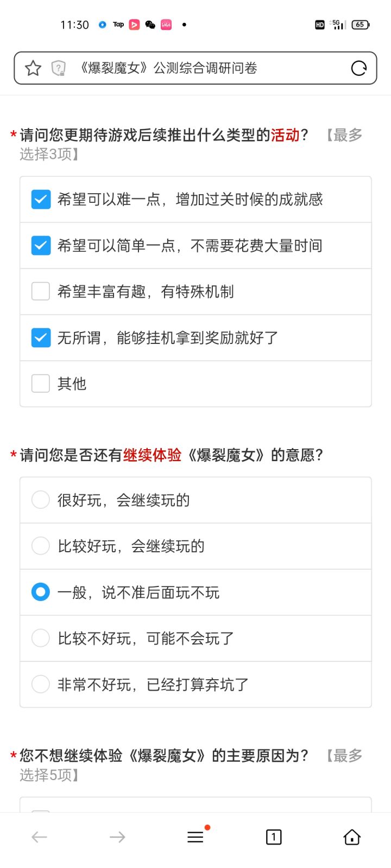
Task: Go back with the left arrow
Action: click(x=39, y=837)
